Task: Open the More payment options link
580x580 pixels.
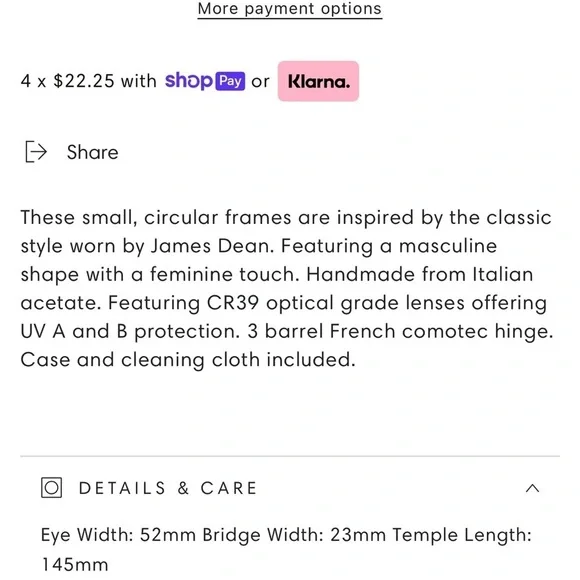Action: click(290, 9)
